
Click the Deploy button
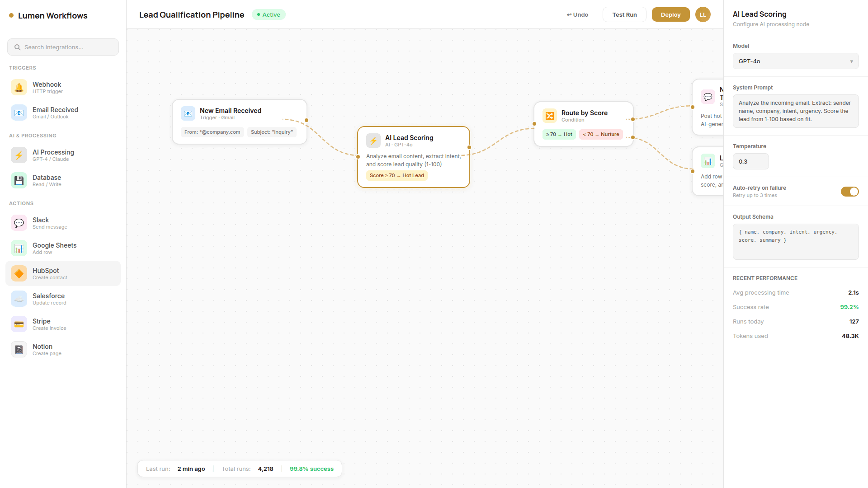[x=670, y=14]
